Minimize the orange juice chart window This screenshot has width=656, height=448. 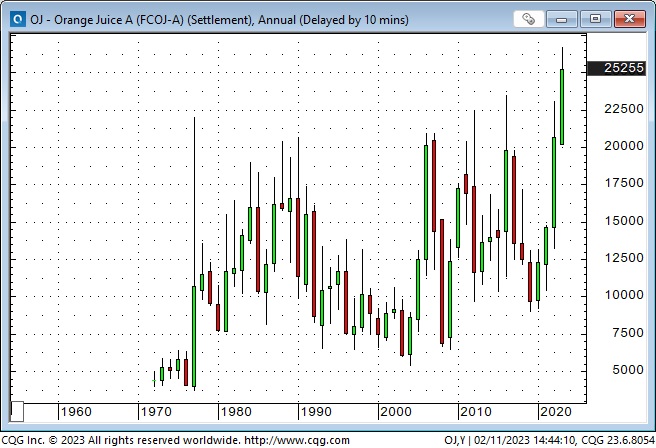click(x=561, y=19)
